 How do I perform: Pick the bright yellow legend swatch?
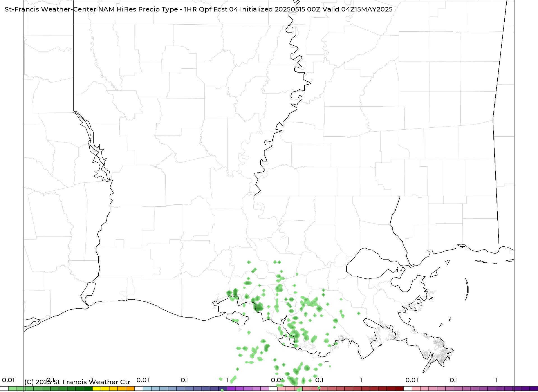[97, 389]
